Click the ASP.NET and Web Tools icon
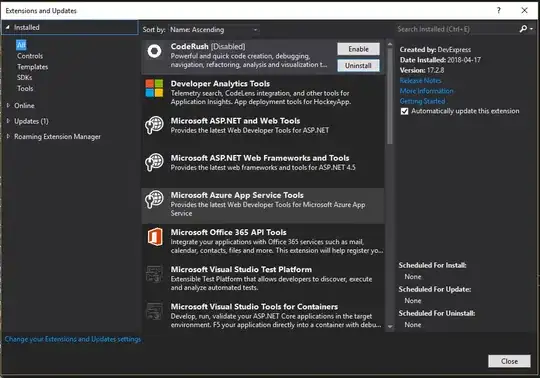This screenshot has width=540, height=378. [154, 125]
